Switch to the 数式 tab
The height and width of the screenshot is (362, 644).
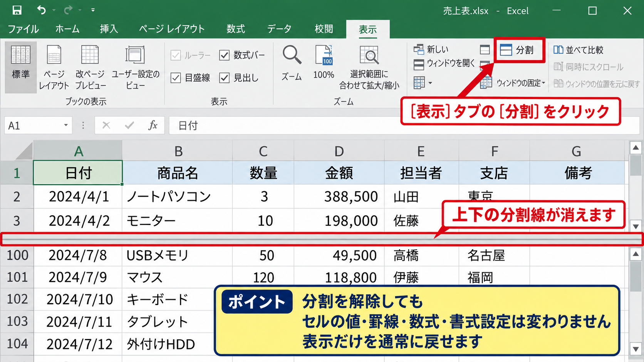point(236,29)
